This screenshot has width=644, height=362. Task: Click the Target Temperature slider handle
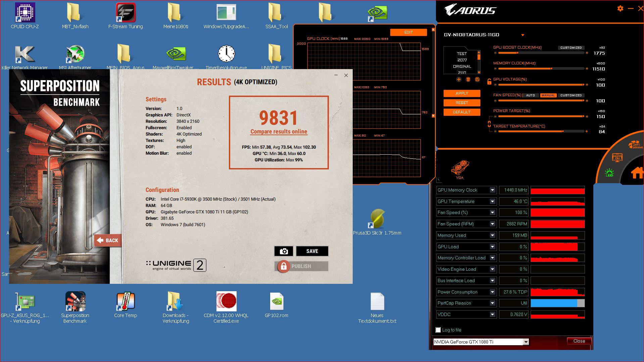click(x=563, y=132)
